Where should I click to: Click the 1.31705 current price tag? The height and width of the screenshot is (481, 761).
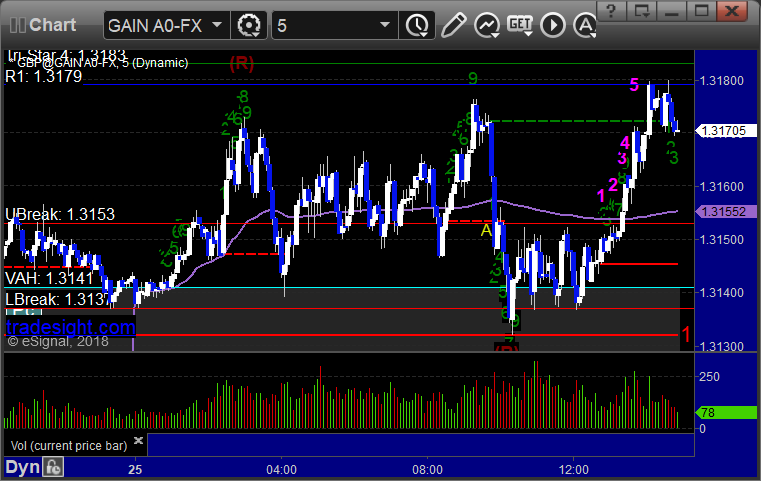(726, 131)
